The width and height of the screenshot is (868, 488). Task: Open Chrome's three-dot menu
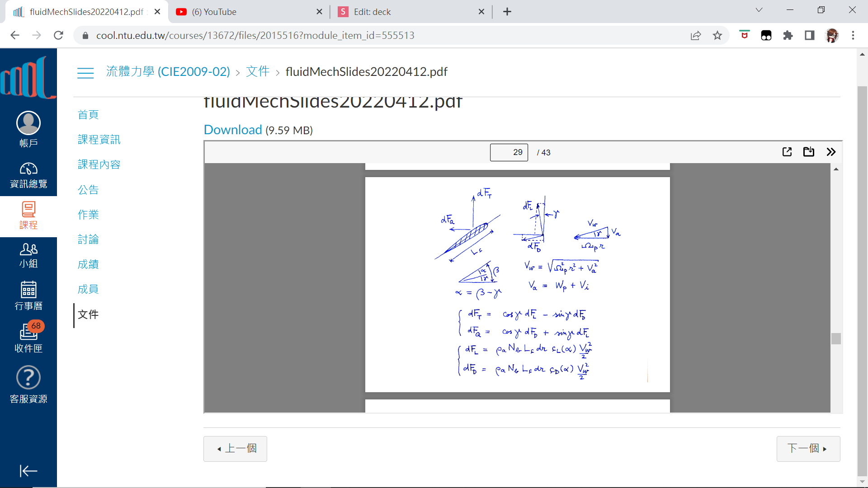click(853, 35)
